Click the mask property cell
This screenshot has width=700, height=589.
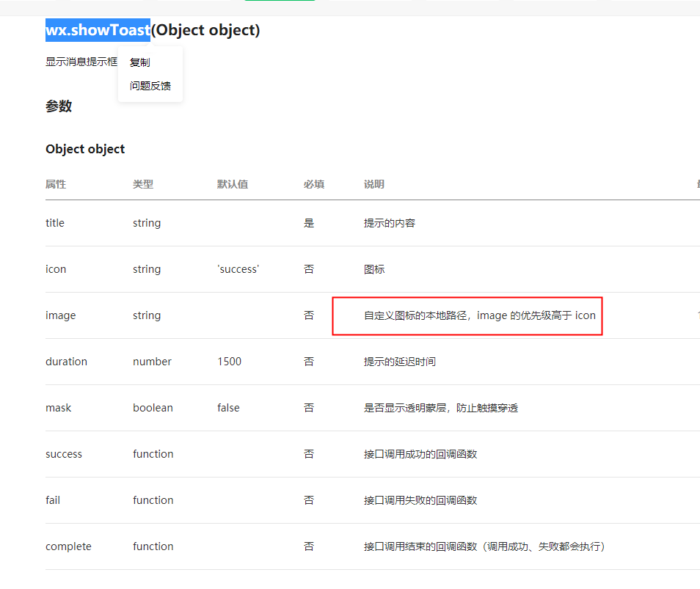click(x=59, y=408)
